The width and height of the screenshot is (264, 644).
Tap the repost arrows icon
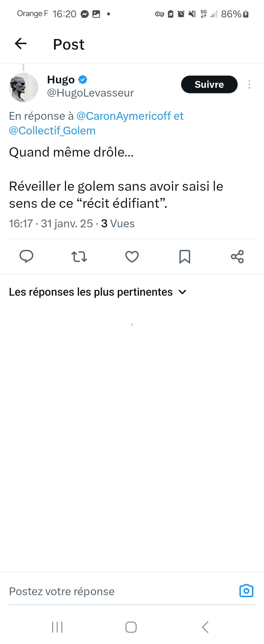(79, 256)
